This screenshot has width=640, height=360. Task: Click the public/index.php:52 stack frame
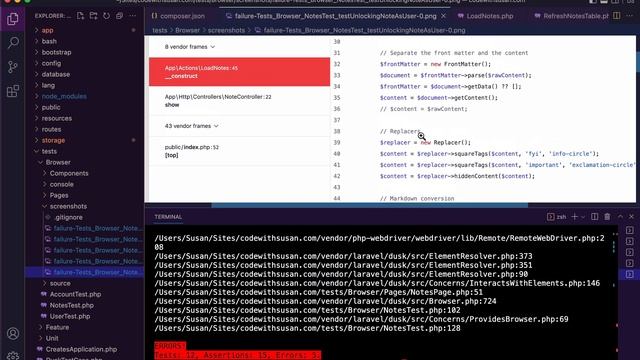pos(239,151)
